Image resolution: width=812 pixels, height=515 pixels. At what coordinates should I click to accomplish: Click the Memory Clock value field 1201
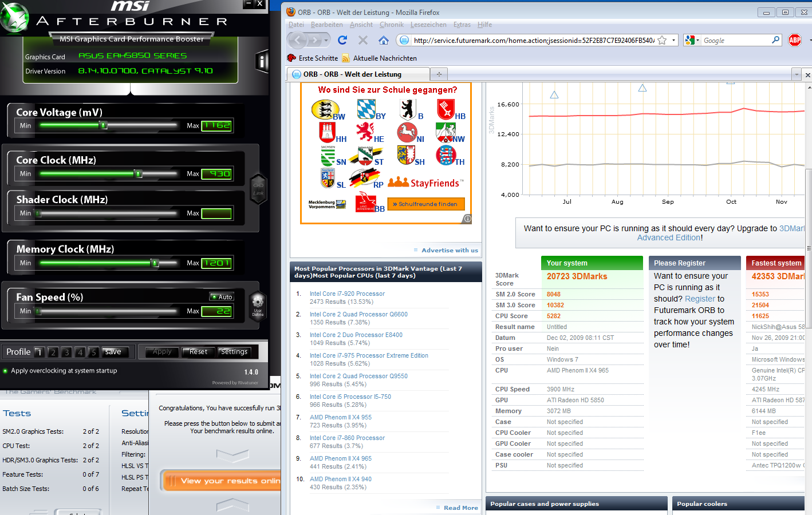point(217,263)
